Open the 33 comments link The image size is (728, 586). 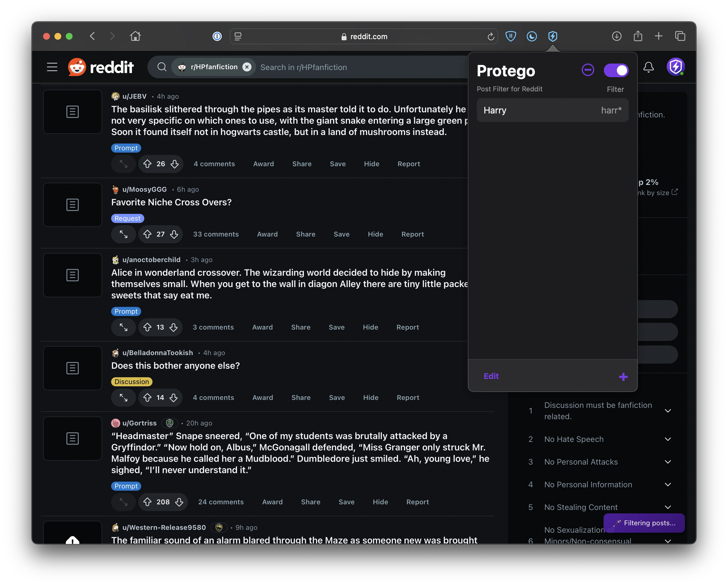215,234
